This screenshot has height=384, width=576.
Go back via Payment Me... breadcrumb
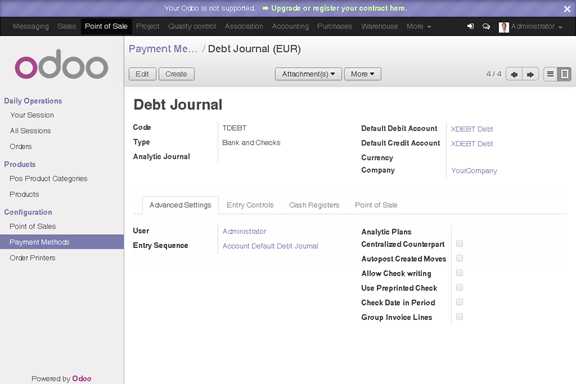click(163, 49)
